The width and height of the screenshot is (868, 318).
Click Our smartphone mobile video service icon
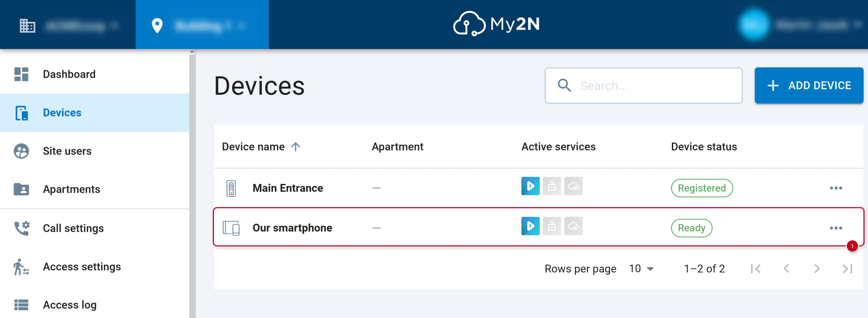(x=530, y=226)
